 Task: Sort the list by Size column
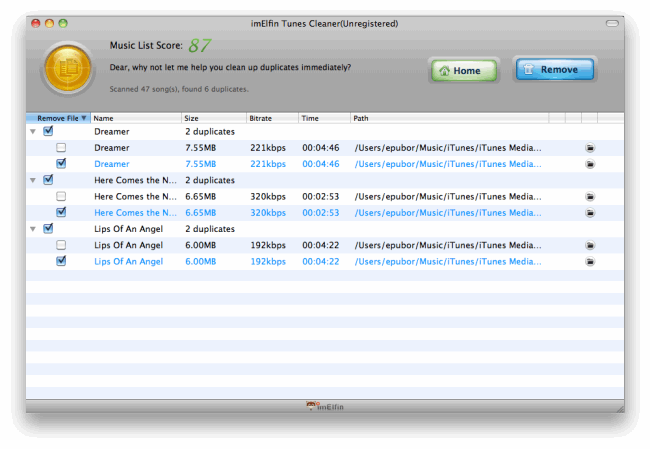214,118
